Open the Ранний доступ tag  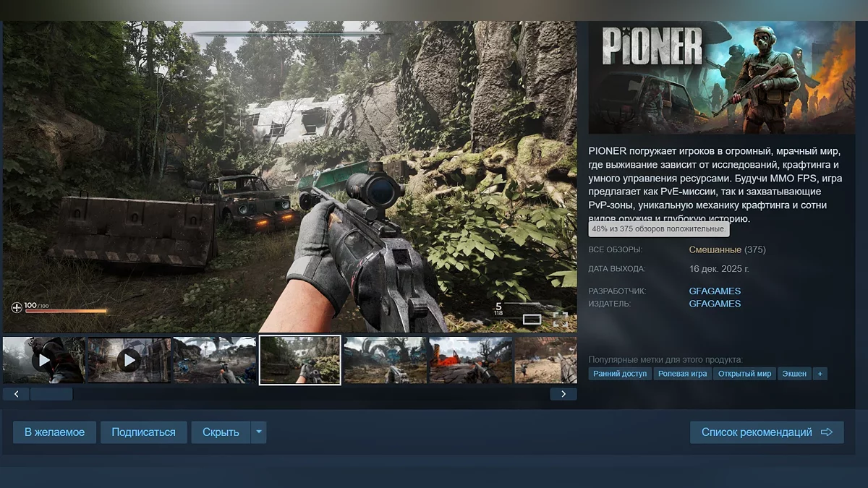pyautogui.click(x=620, y=374)
